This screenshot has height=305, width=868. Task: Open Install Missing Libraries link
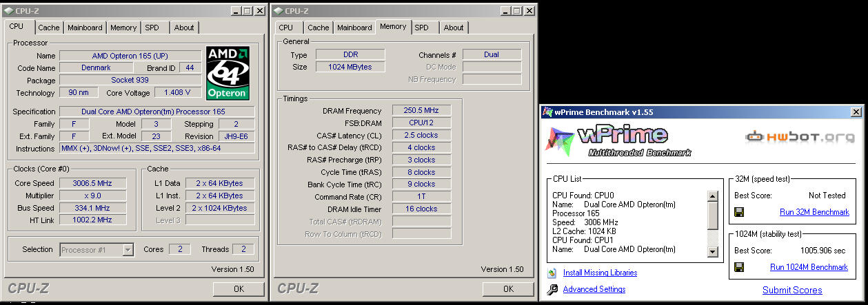[x=600, y=273]
